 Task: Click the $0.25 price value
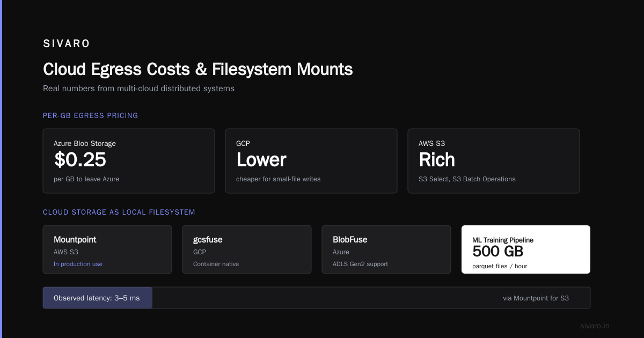click(x=80, y=160)
